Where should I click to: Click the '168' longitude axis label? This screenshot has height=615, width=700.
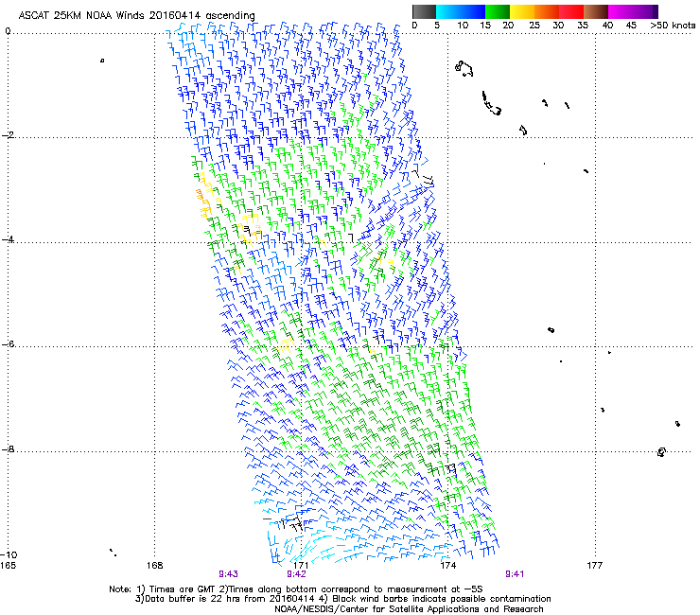click(155, 566)
